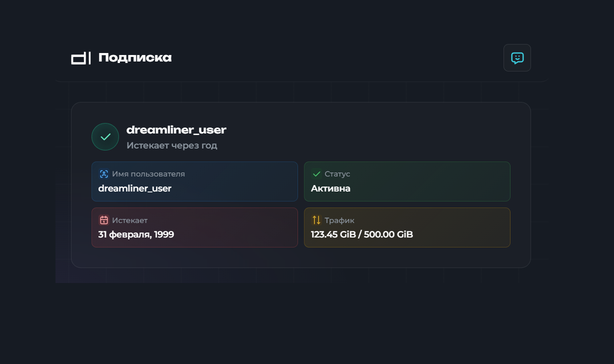Click the Подписка page title
The height and width of the screenshot is (364, 614).
pyautogui.click(x=135, y=58)
